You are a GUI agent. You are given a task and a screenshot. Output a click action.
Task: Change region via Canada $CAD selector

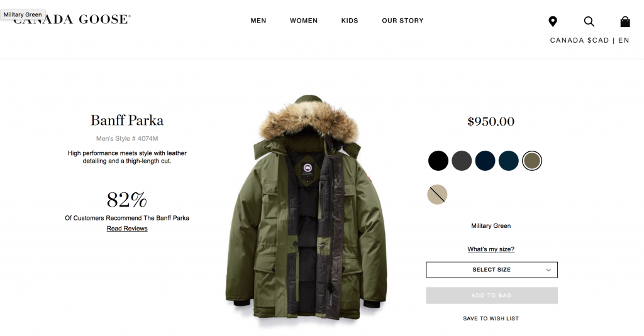click(x=579, y=40)
